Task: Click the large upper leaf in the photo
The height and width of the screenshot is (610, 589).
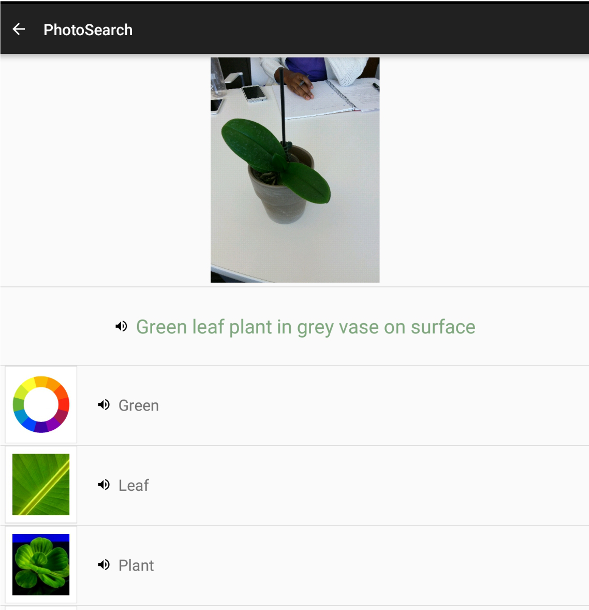Action: (x=253, y=143)
